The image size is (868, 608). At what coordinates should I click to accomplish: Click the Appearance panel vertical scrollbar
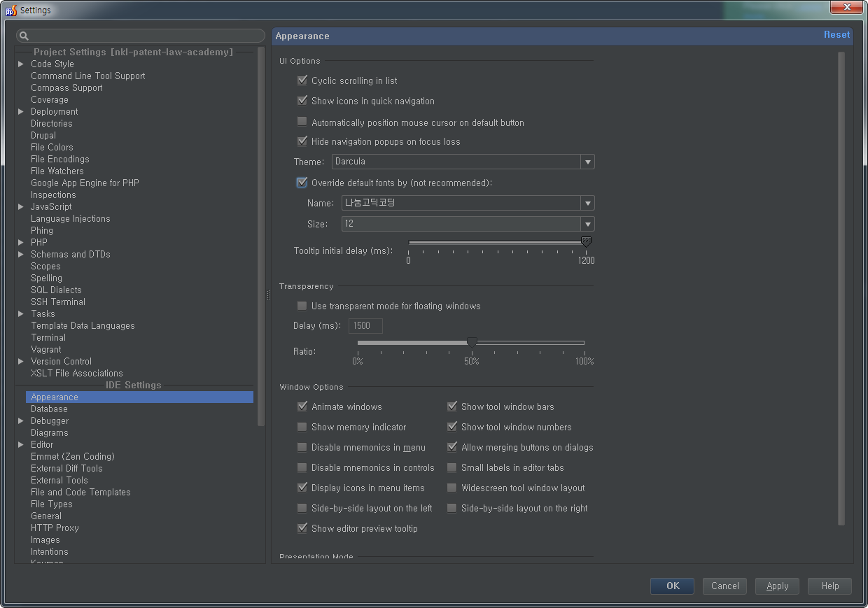(x=841, y=288)
